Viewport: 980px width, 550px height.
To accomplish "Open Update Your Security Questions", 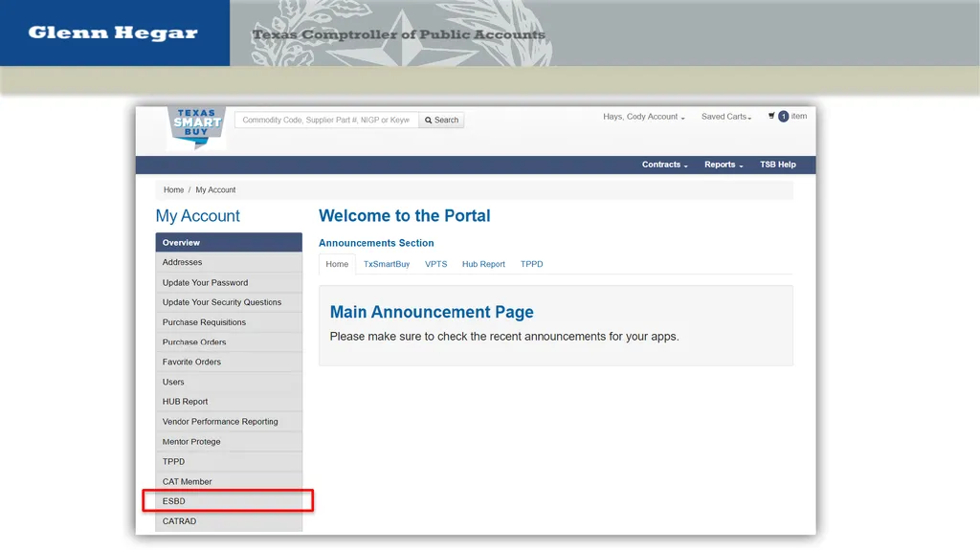I will click(x=229, y=302).
